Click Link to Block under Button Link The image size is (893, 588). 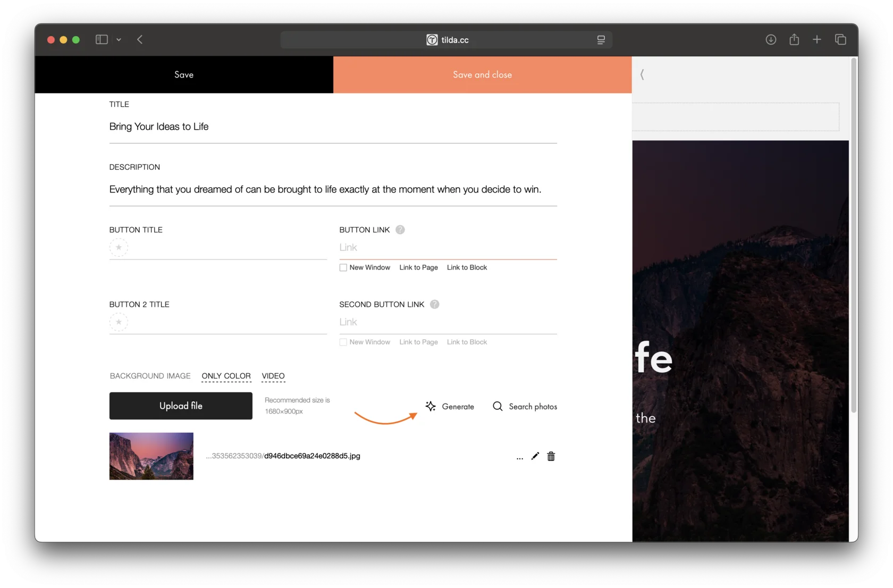(467, 267)
